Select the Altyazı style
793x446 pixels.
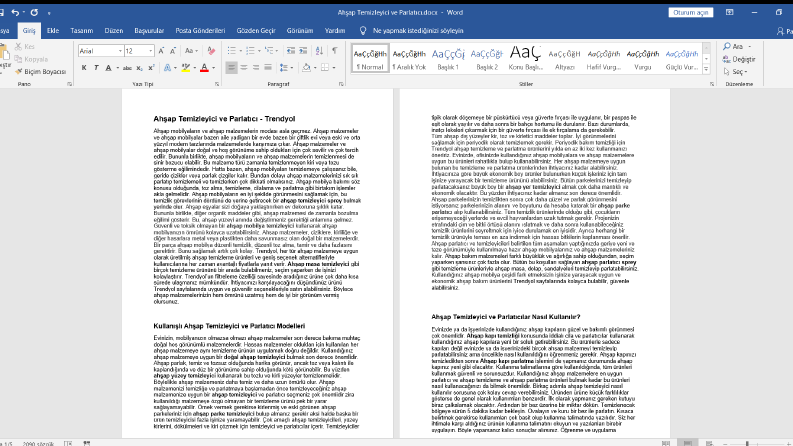coord(564,58)
